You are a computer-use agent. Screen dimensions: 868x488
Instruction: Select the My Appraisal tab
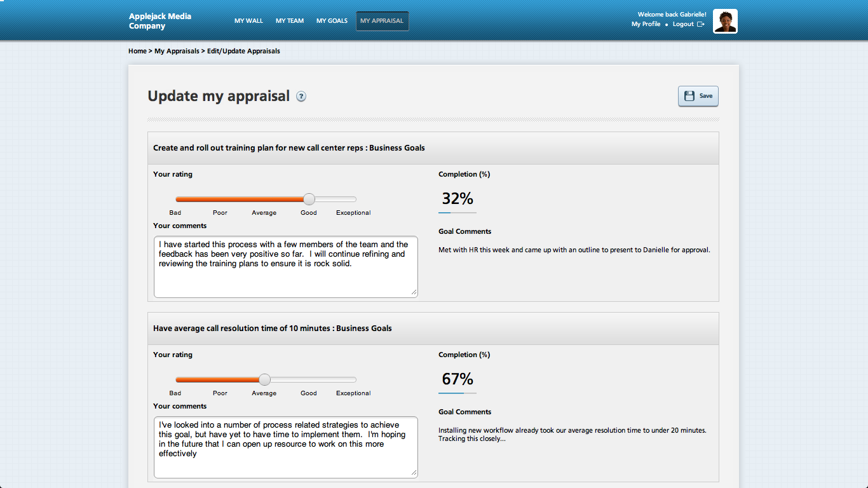tap(382, 21)
